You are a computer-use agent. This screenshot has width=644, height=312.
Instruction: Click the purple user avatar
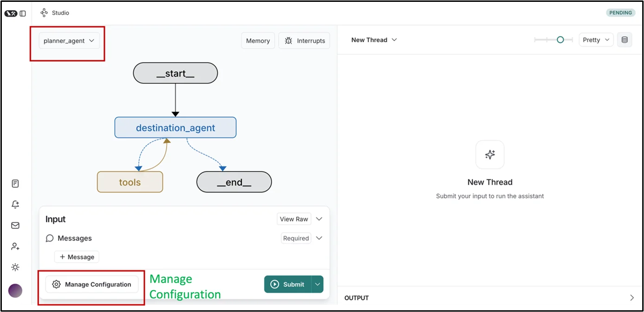[15, 291]
